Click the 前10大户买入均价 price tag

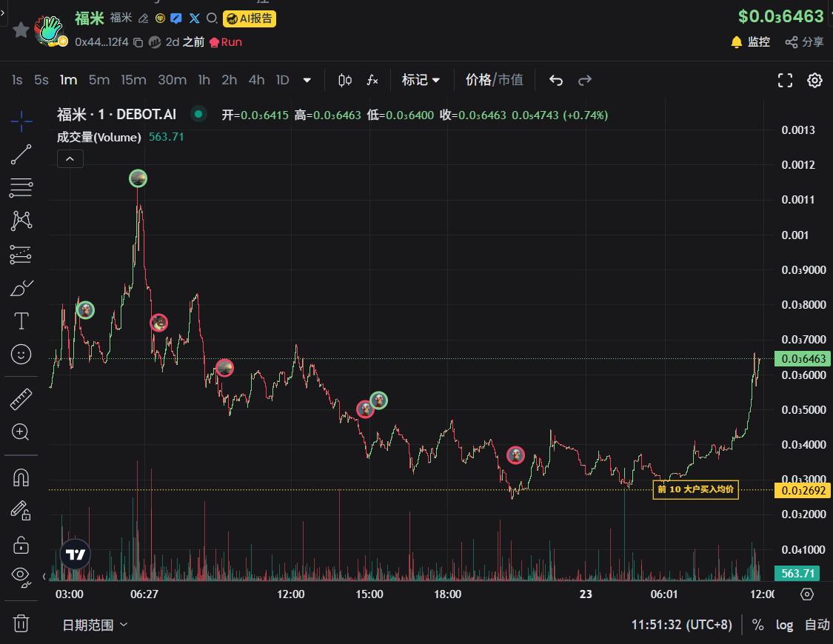point(695,489)
